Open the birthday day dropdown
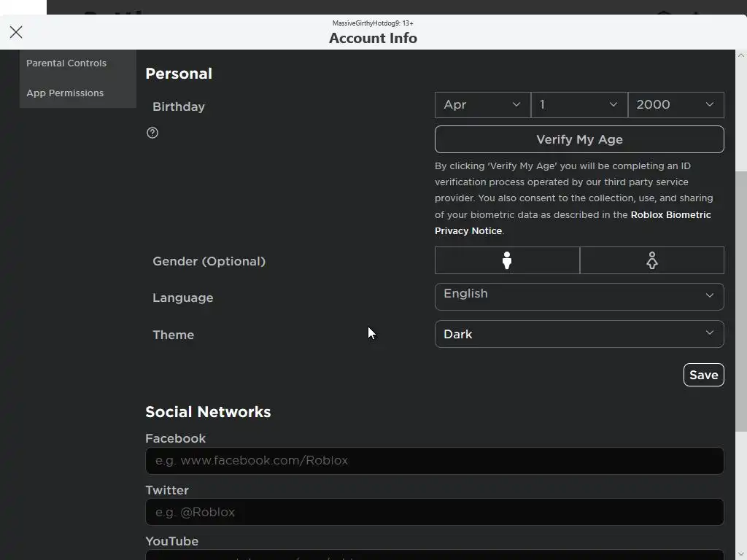Image resolution: width=747 pixels, height=560 pixels. click(x=579, y=105)
